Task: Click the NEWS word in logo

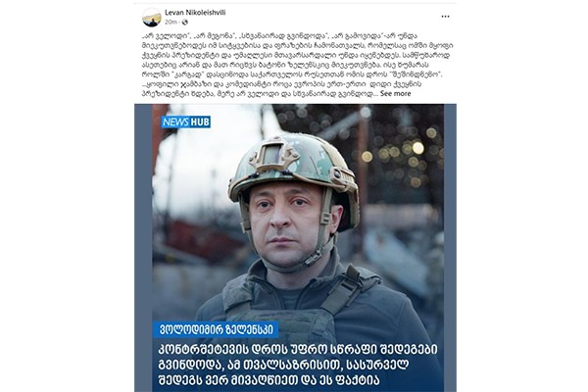Action: coord(175,122)
